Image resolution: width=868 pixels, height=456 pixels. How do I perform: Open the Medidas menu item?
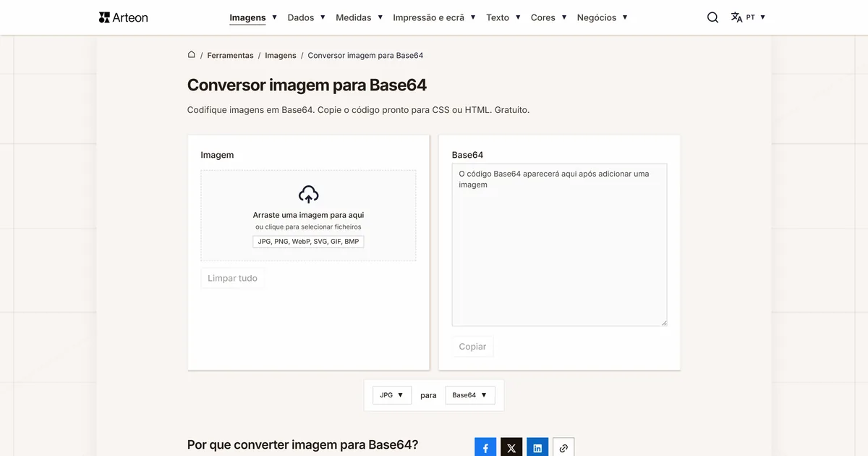point(354,17)
